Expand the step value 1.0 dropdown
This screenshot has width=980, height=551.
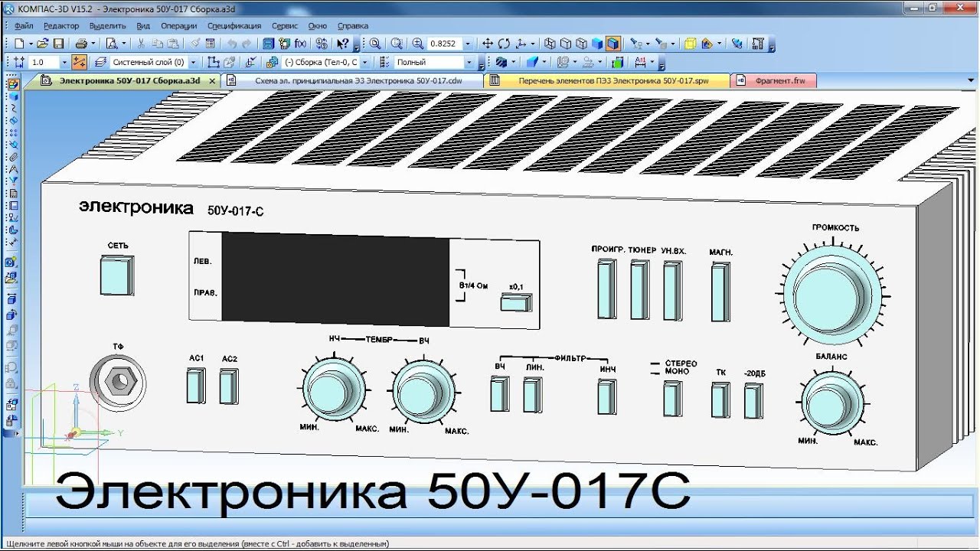(x=64, y=62)
